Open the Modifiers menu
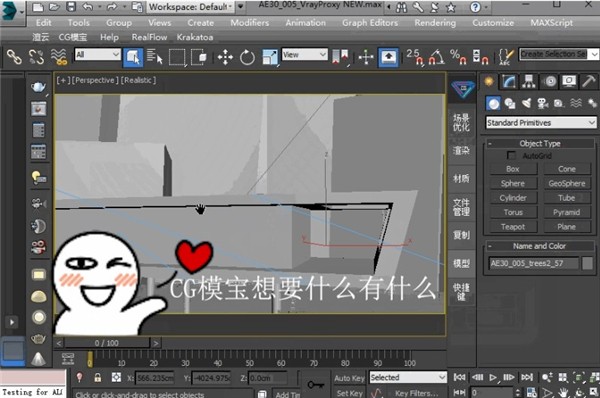 tap(249, 23)
